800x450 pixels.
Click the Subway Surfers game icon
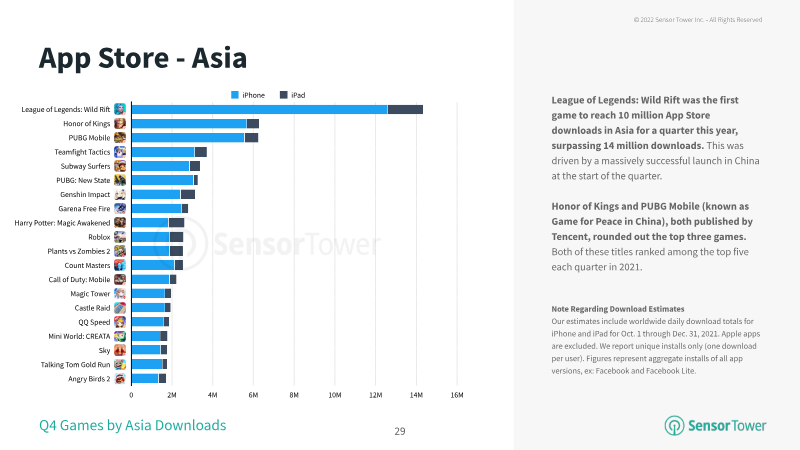[120, 166]
